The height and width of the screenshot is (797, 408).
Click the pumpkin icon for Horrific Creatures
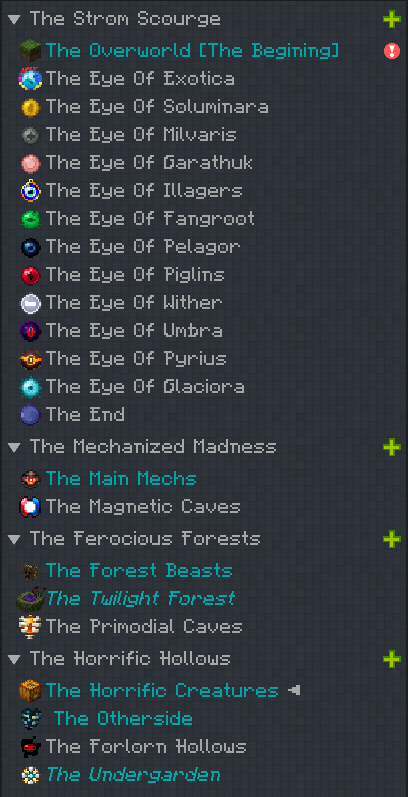tap(30, 690)
